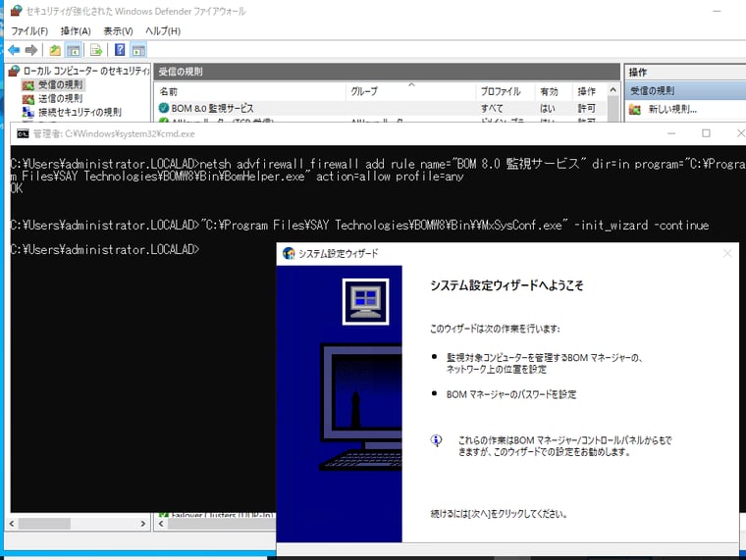The width and height of the screenshot is (746, 560).
Task: Click the 接続セキュリティの規則 tree node icon
Action: pos(28,112)
